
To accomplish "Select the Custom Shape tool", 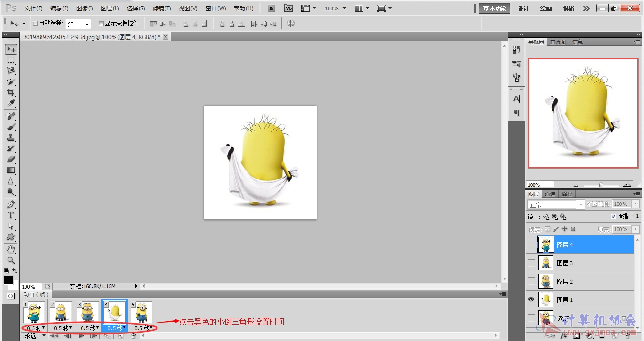I will coord(11,237).
